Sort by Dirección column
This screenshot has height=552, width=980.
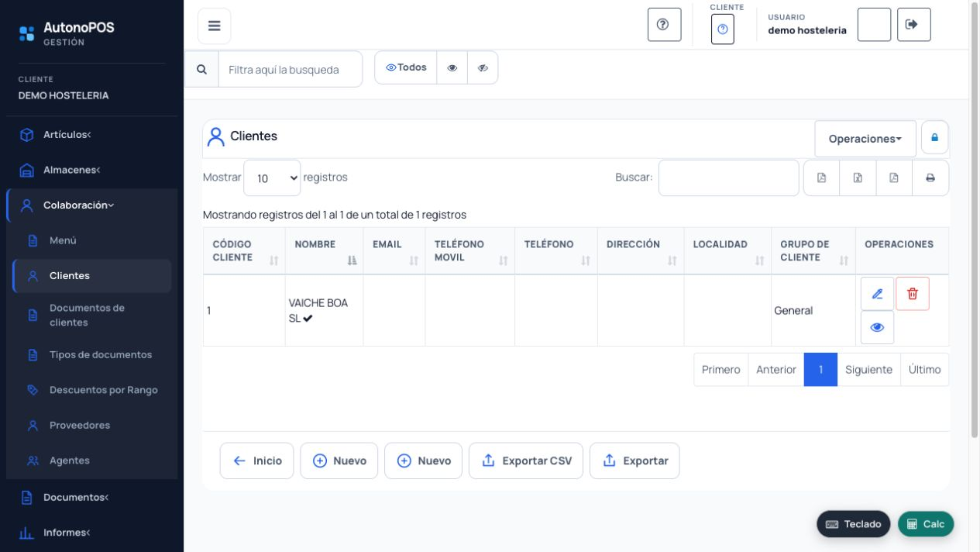[641, 251]
